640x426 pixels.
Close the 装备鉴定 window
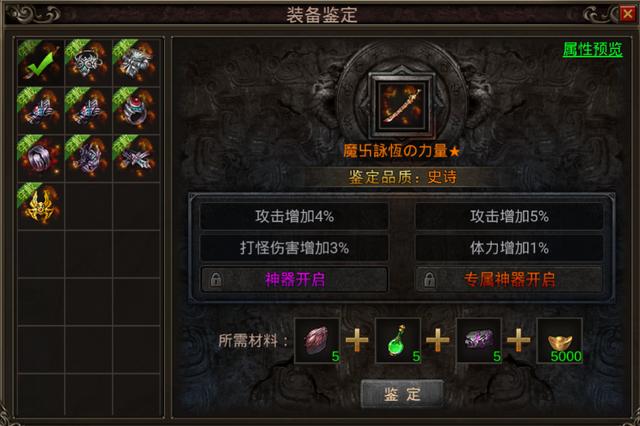click(627, 14)
